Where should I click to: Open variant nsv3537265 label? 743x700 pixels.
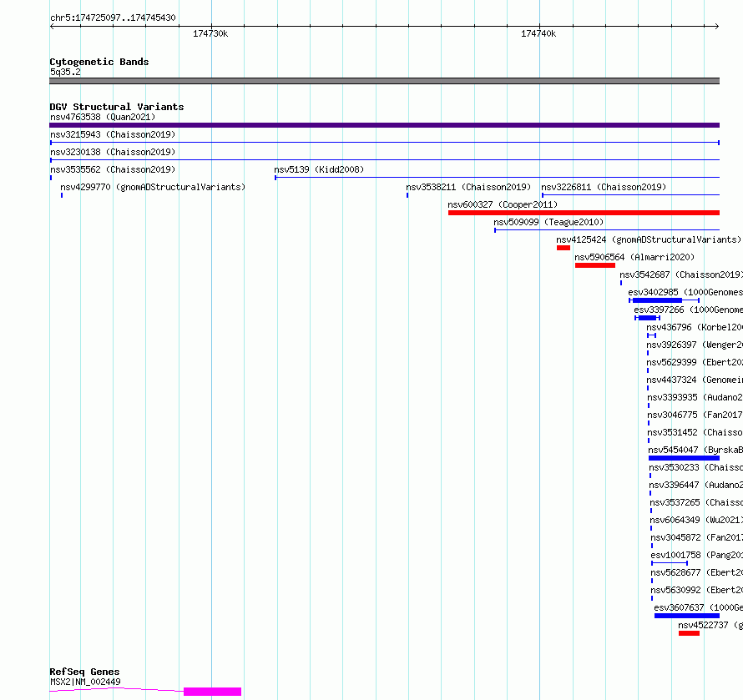(x=696, y=502)
